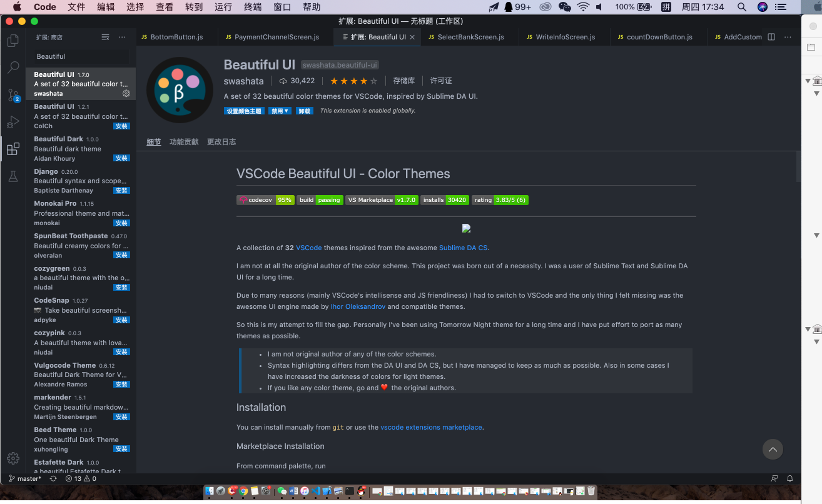
Task: Open the Wi-Fi menu bar icon
Action: point(583,7)
